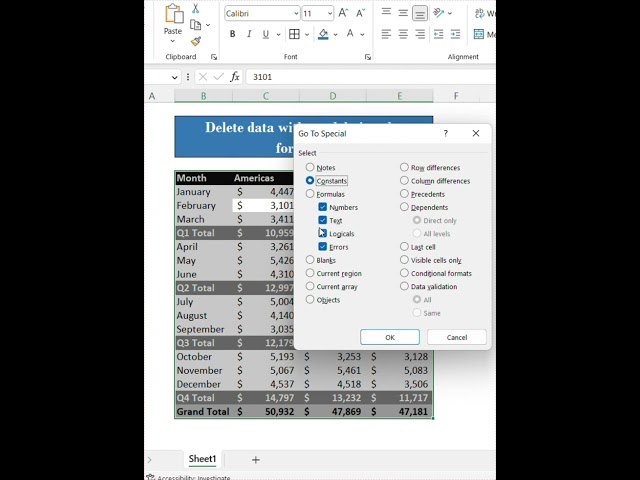The image size is (640, 480).
Task: Expand Copy options arrow
Action: coord(208,25)
